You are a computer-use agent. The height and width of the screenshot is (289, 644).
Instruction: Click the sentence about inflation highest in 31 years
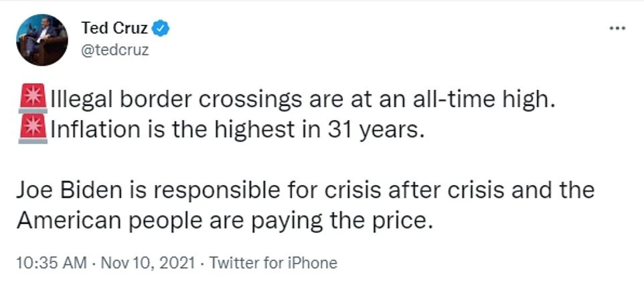pos(236,130)
